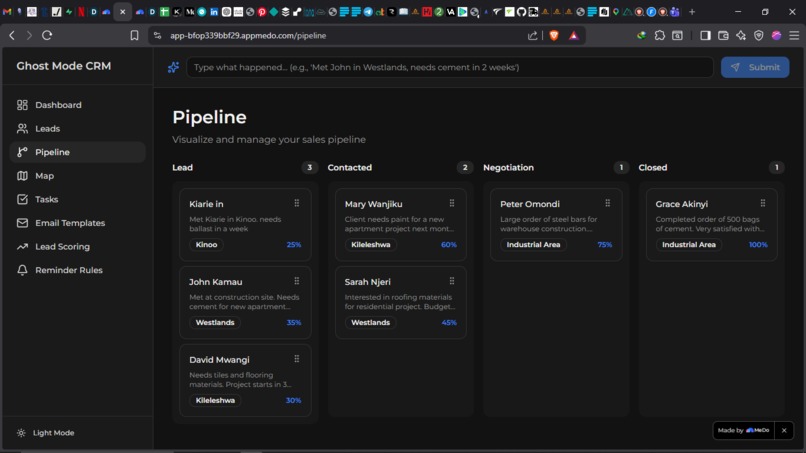The width and height of the screenshot is (806, 453).
Task: Click Westlands tag on John Kamau card
Action: [x=215, y=322]
